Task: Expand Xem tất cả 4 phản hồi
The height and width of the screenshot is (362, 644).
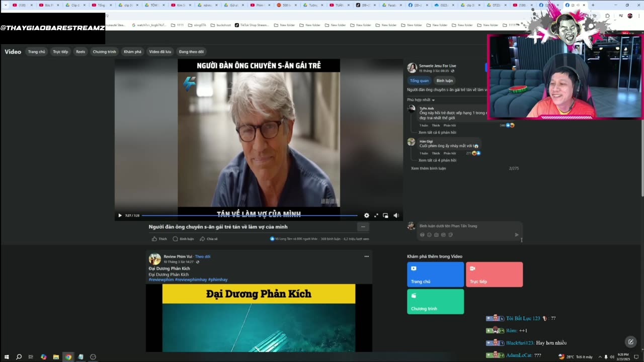Action: (437, 160)
